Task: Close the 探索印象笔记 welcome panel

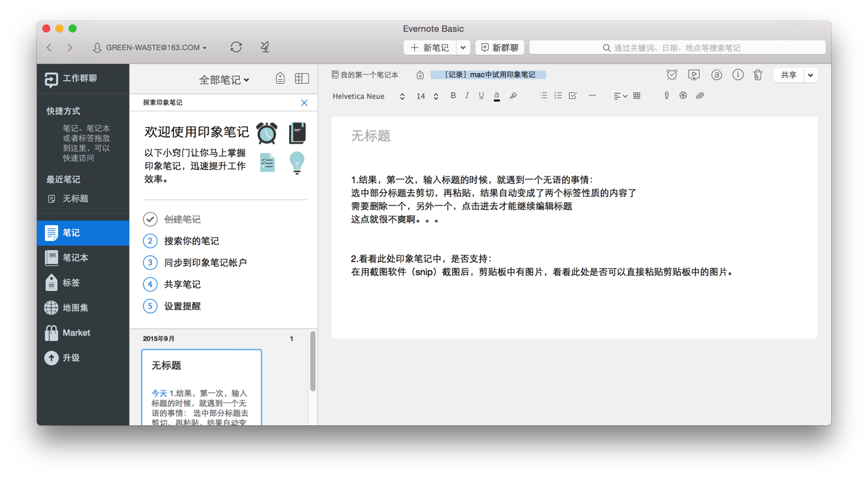Action: point(304,103)
